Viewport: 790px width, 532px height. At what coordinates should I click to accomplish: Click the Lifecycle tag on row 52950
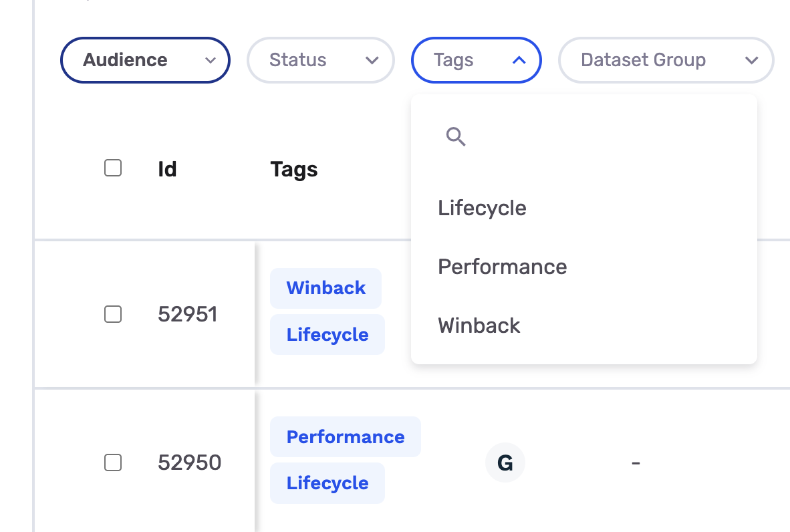point(327,483)
